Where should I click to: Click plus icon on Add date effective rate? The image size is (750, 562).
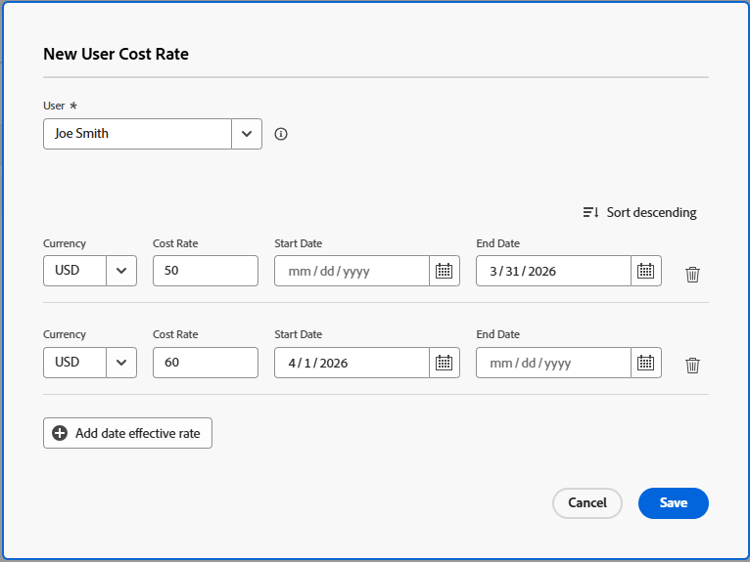point(60,433)
